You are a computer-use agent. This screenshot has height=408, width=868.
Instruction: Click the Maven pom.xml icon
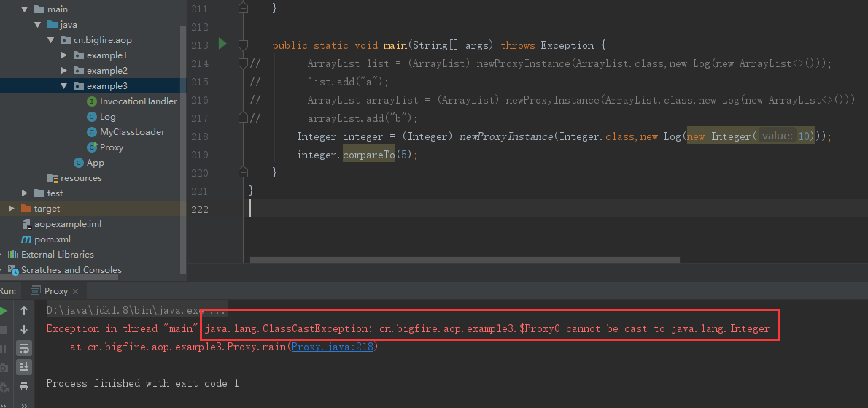[26, 239]
